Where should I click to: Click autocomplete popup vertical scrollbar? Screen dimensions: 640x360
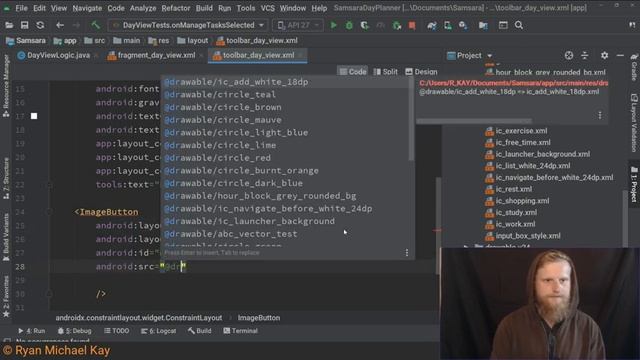tap(411, 118)
